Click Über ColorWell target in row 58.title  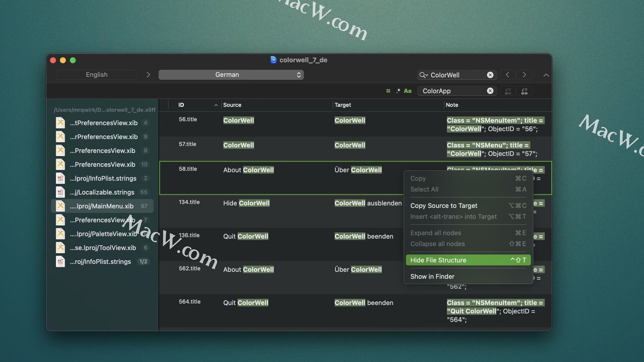point(358,170)
